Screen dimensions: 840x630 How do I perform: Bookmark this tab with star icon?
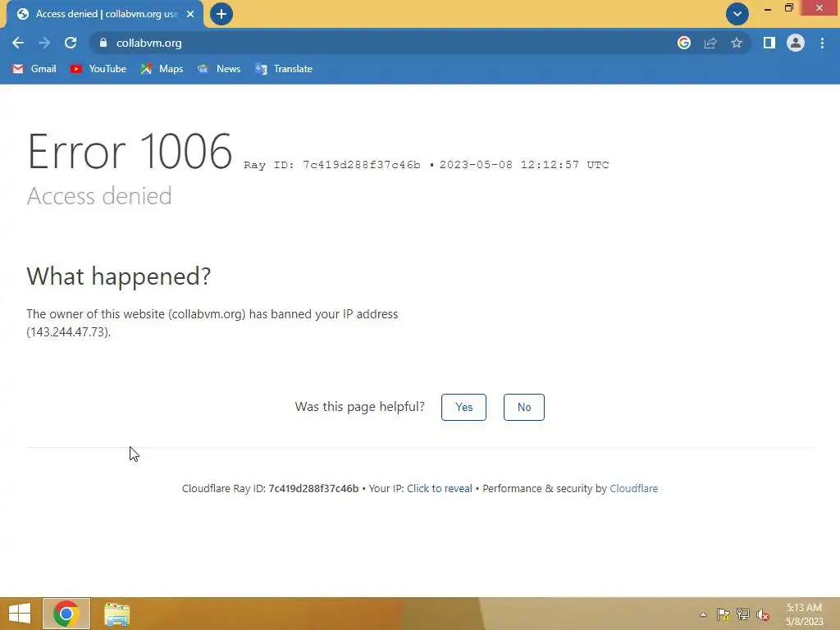pos(737,43)
